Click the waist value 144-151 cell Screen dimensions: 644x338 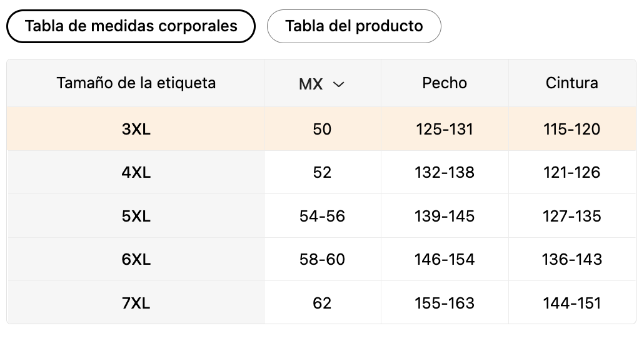tap(571, 303)
